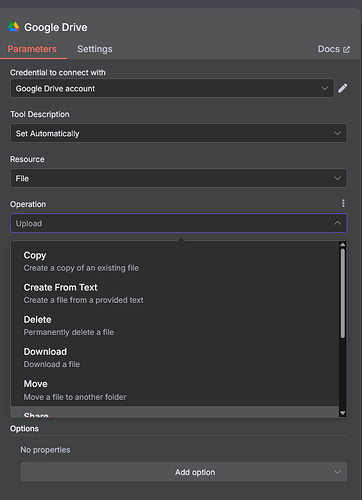The image size is (362, 500).
Task: Collapse the Operation dropdown chevron
Action: coord(337,223)
